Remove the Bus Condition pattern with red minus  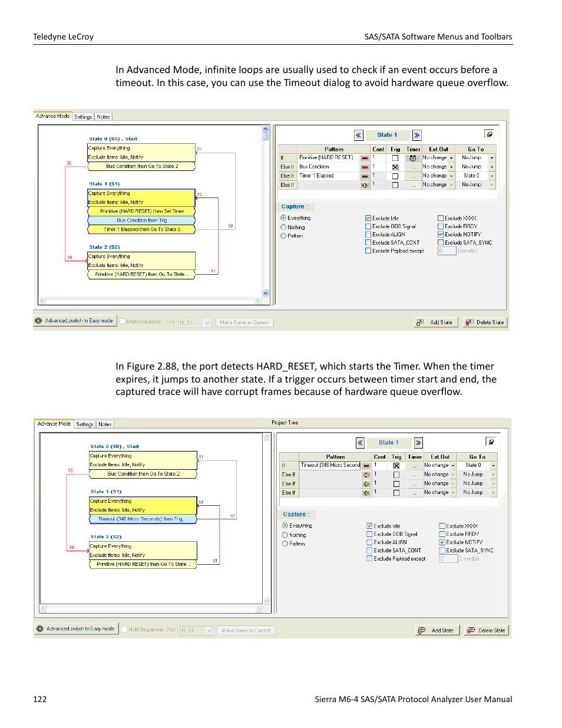(x=365, y=167)
